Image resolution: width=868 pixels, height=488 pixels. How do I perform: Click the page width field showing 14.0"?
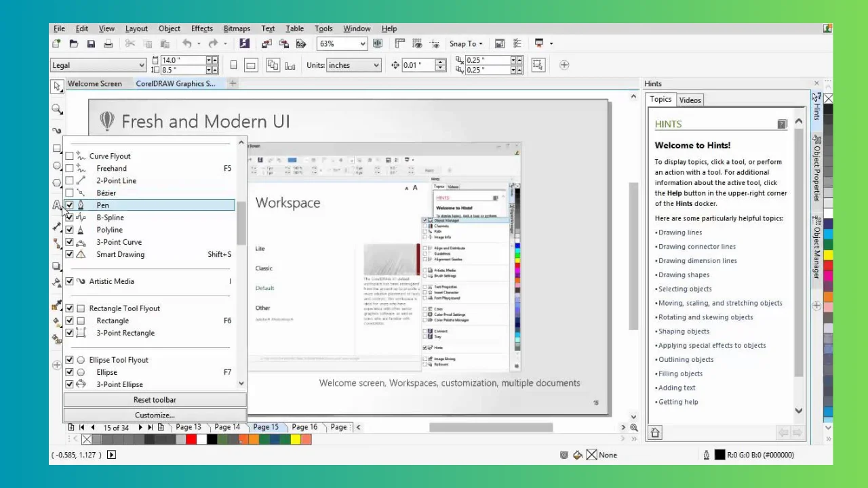182,60
